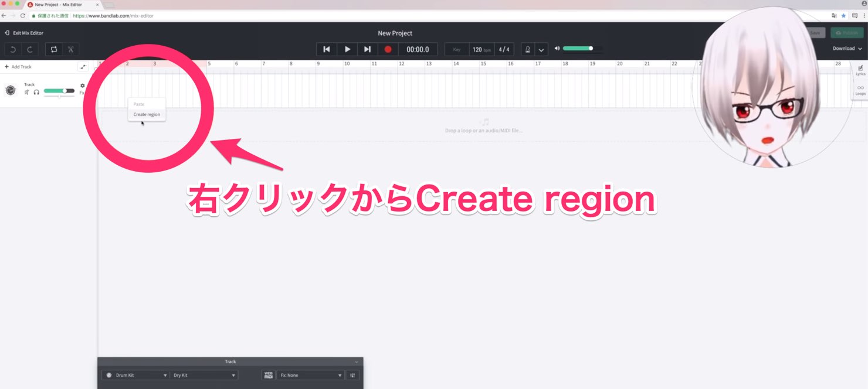Open the mixer faders effects icon
Image resolution: width=868 pixels, height=389 pixels.
pyautogui.click(x=353, y=375)
